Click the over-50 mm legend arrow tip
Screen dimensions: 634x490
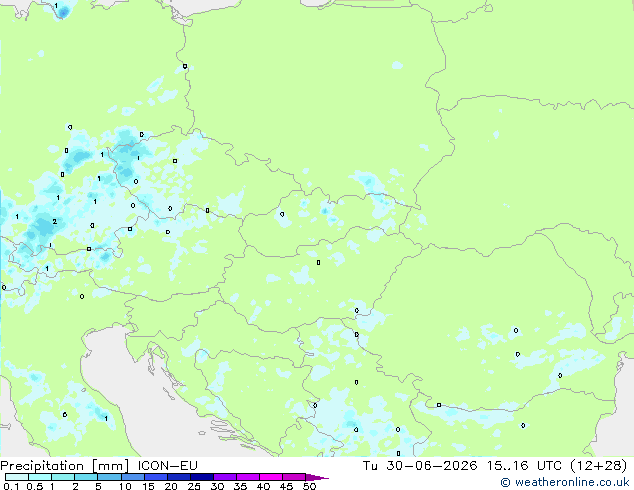pos(317,477)
